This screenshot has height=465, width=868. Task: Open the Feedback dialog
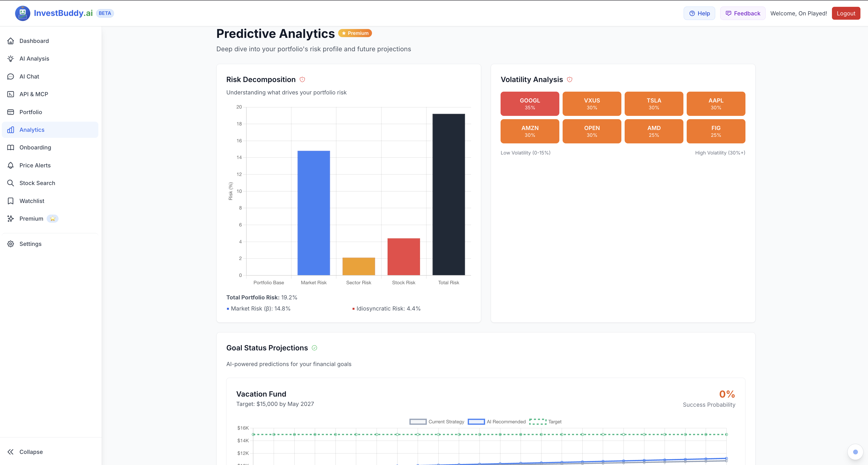[742, 13]
